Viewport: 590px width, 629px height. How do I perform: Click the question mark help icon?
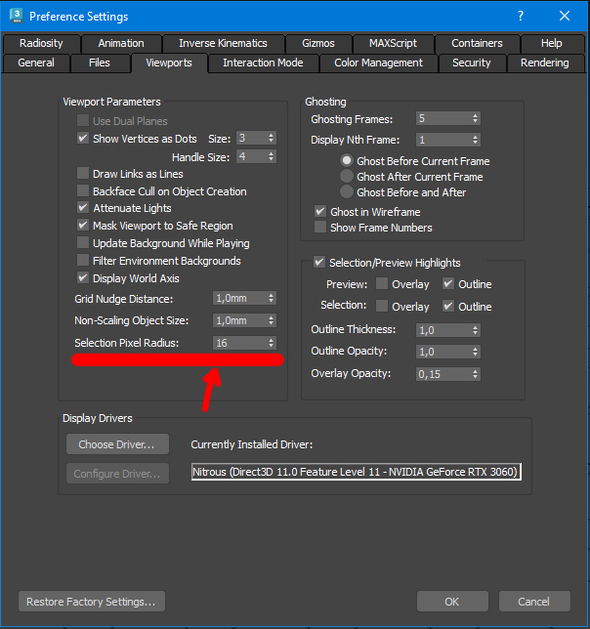click(x=521, y=16)
